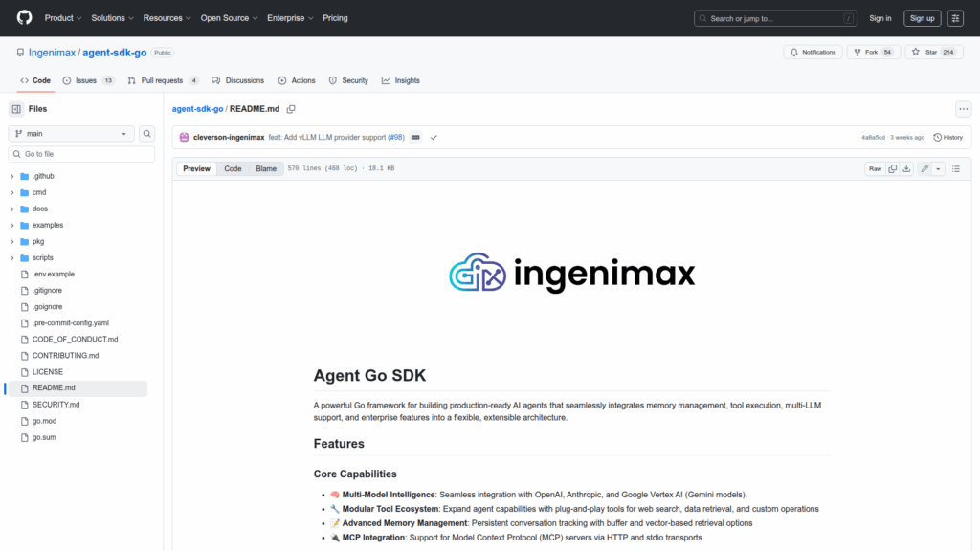Collapse the Files side panel icon
Viewport: 980px width, 551px height.
(16, 109)
